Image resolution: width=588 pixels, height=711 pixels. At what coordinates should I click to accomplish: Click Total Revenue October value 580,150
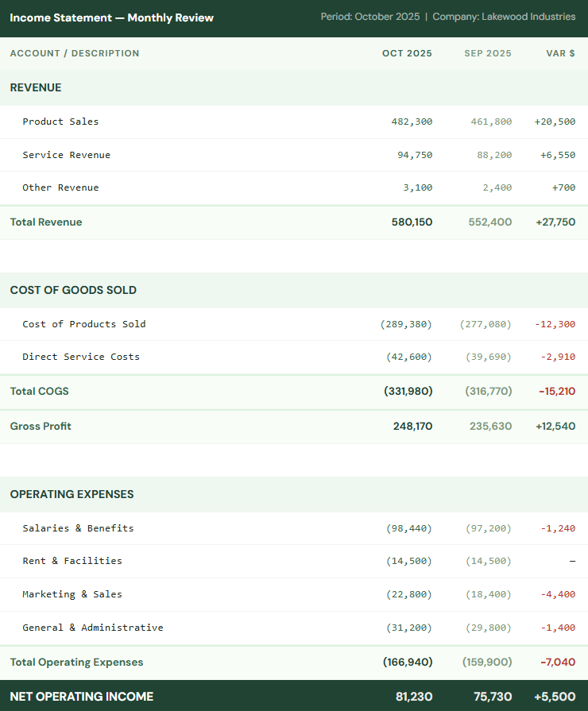pos(412,222)
